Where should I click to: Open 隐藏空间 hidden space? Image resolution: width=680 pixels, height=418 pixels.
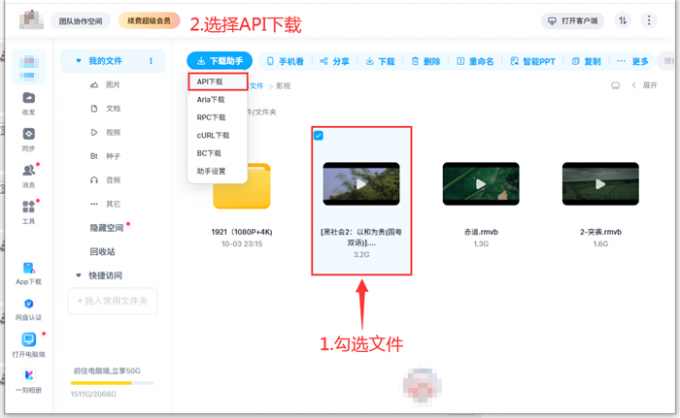coord(107,228)
